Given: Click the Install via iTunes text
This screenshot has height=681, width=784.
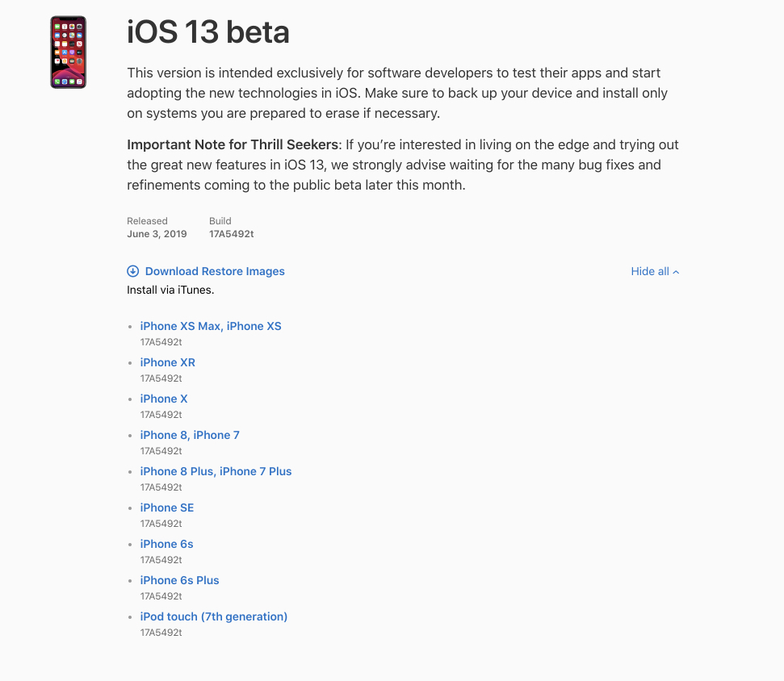Looking at the screenshot, I should (170, 290).
